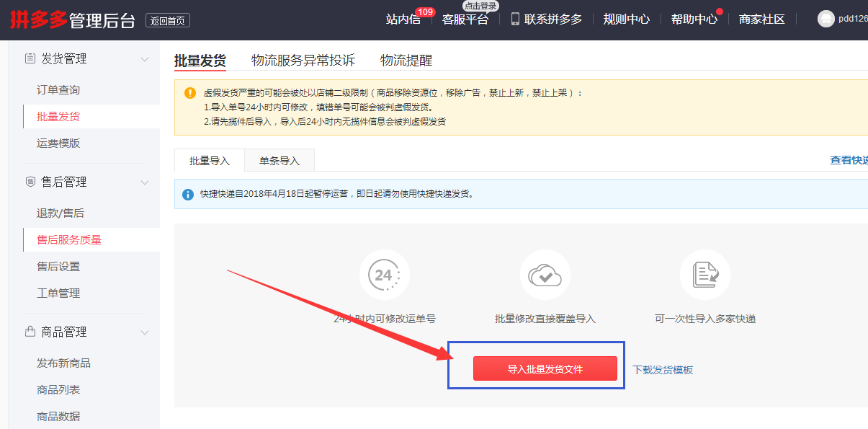
Task: Open 发布新商品 in sidebar
Action: pos(63,363)
